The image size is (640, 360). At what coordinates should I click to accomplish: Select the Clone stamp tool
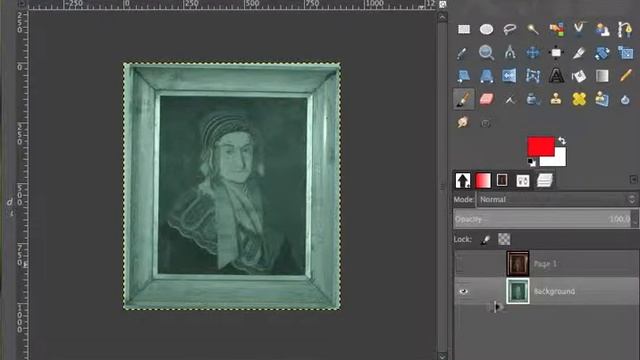(x=556, y=99)
